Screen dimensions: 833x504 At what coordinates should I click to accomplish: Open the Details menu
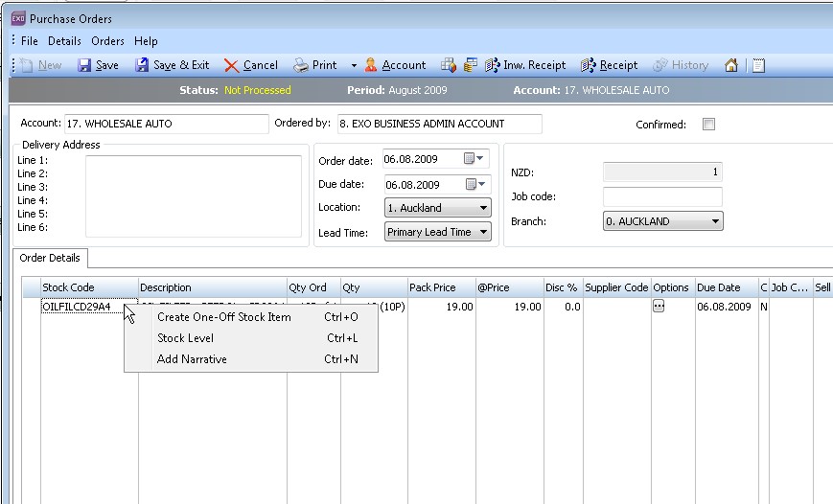[x=64, y=41]
